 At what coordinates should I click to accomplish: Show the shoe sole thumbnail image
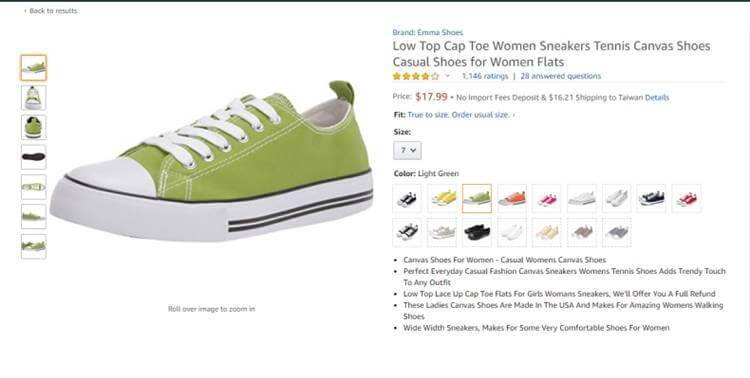tap(33, 157)
